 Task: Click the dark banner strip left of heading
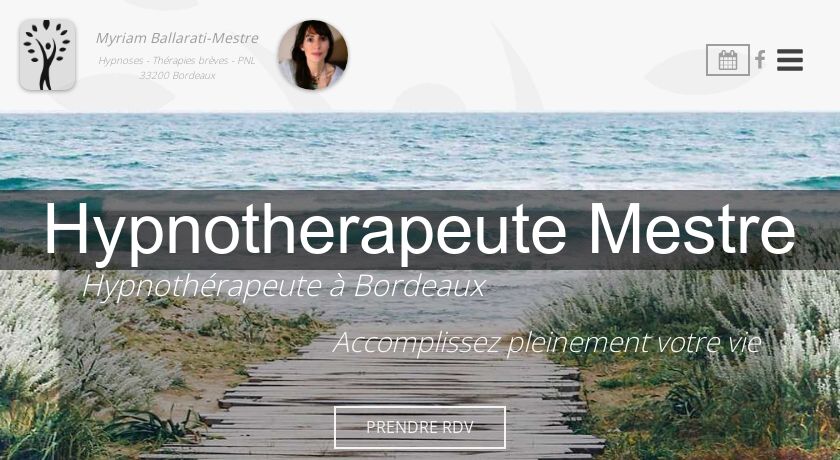(21, 229)
